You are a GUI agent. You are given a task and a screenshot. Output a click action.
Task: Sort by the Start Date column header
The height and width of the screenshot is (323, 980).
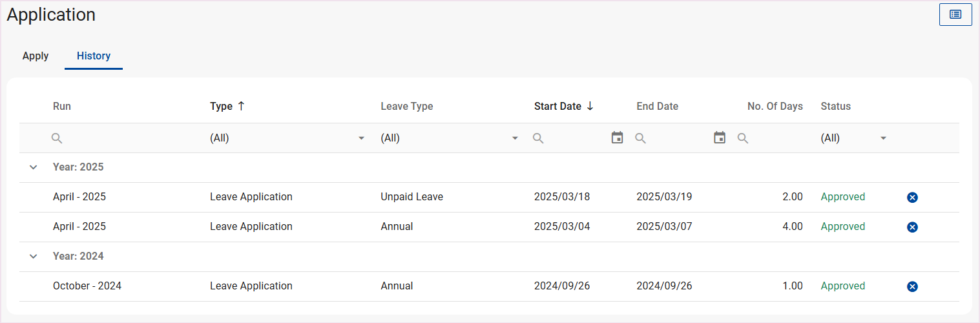click(558, 107)
